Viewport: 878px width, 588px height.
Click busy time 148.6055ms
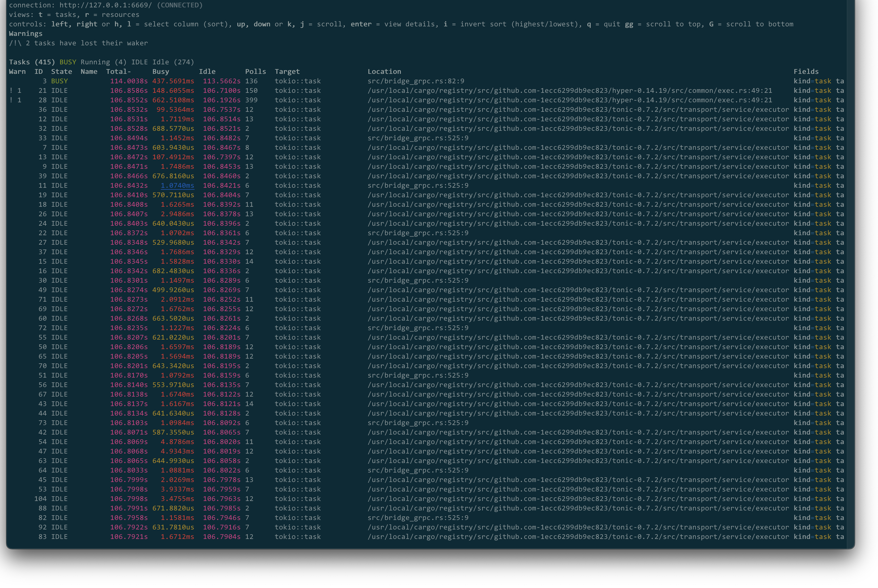pos(173,90)
